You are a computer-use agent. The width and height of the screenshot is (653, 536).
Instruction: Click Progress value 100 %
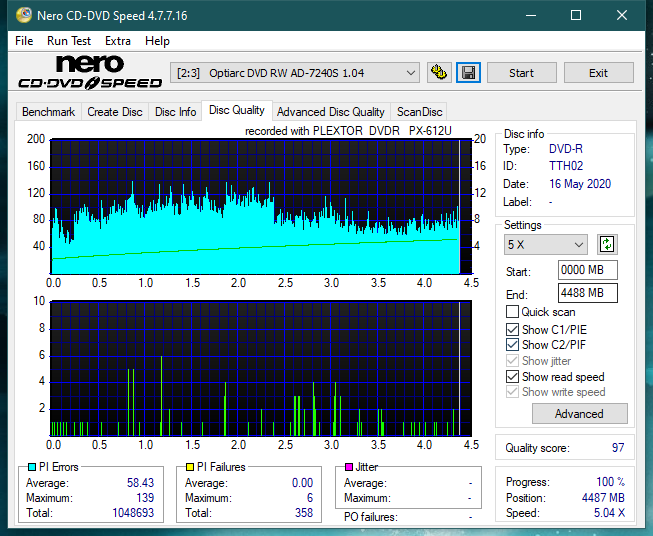click(x=611, y=482)
